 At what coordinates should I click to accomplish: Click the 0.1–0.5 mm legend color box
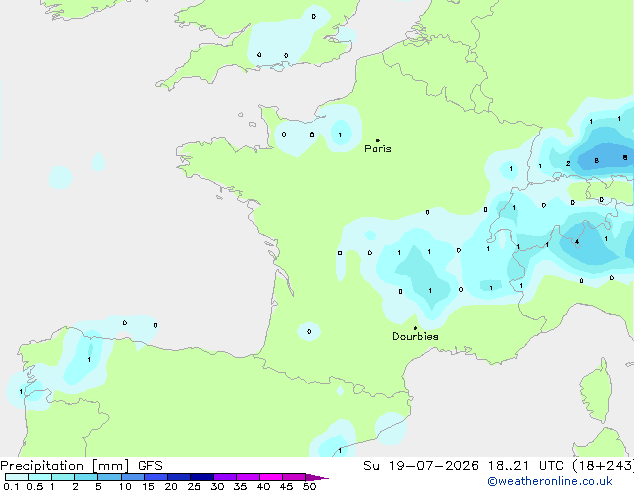[17, 477]
